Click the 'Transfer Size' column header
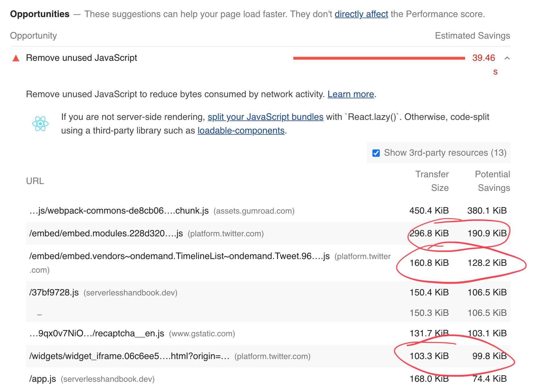Viewport: 539px width, 392px height. click(x=432, y=181)
